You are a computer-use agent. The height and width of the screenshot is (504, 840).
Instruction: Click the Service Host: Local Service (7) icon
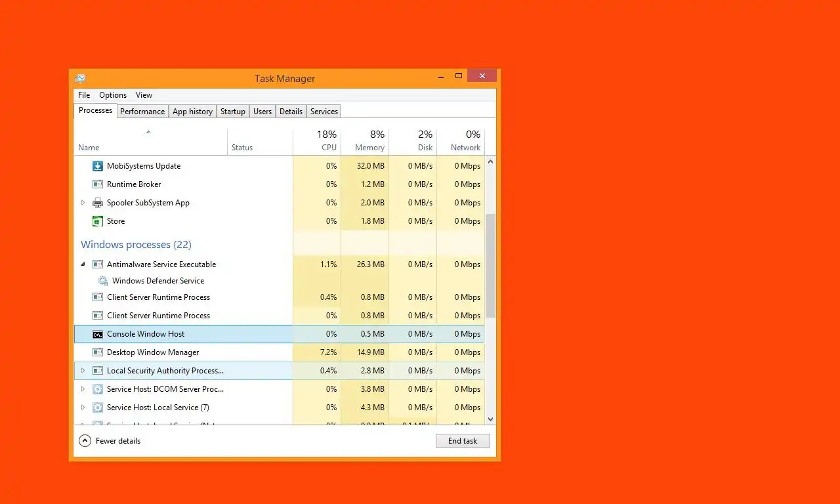click(98, 408)
